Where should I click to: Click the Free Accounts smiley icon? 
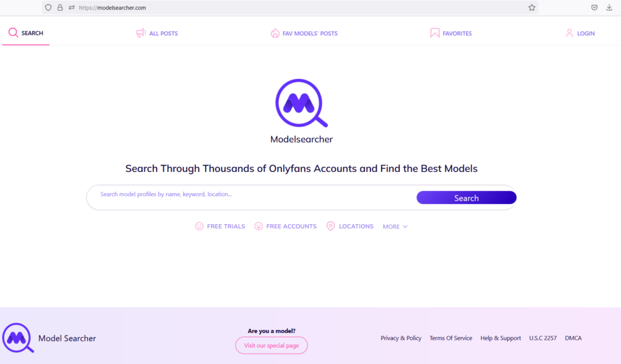258,226
